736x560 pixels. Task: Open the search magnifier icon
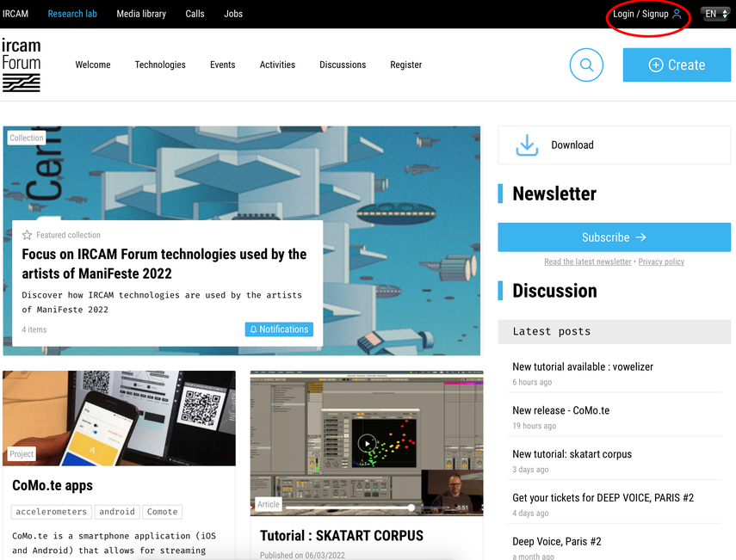pyautogui.click(x=586, y=65)
